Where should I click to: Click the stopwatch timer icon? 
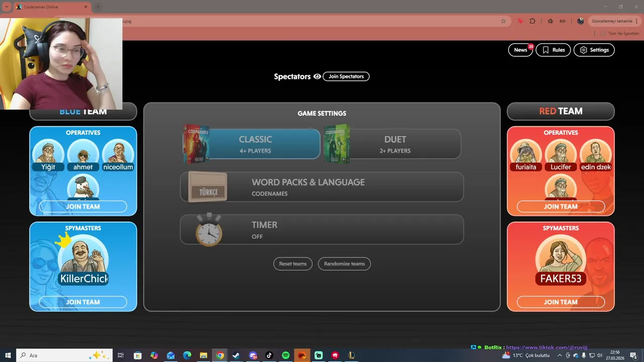pos(209,230)
